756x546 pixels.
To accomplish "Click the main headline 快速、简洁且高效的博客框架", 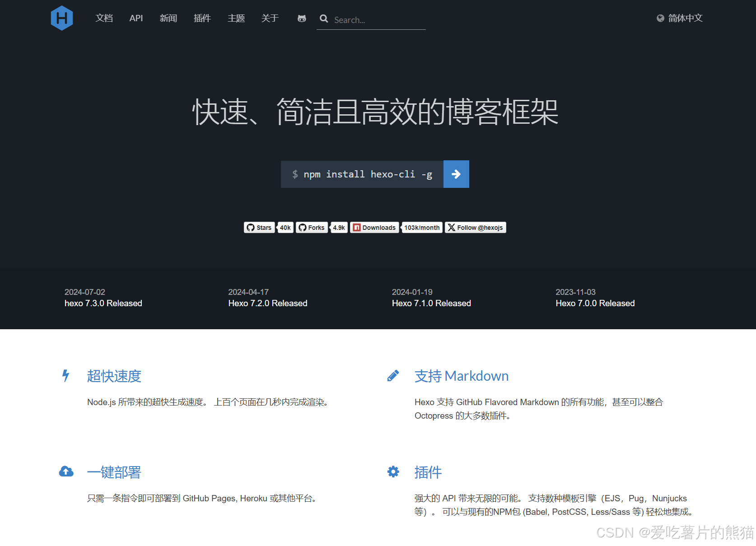I will tap(376, 112).
